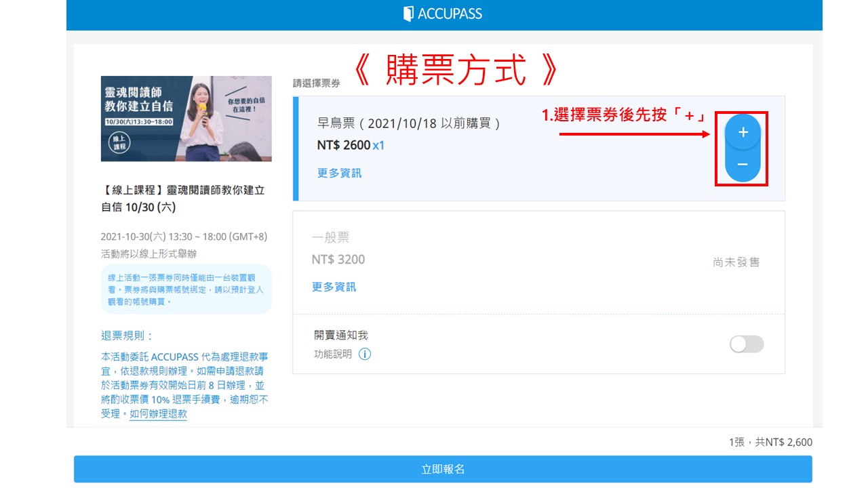Click the 功能說明 label text
The image size is (868, 488).
pyautogui.click(x=332, y=354)
